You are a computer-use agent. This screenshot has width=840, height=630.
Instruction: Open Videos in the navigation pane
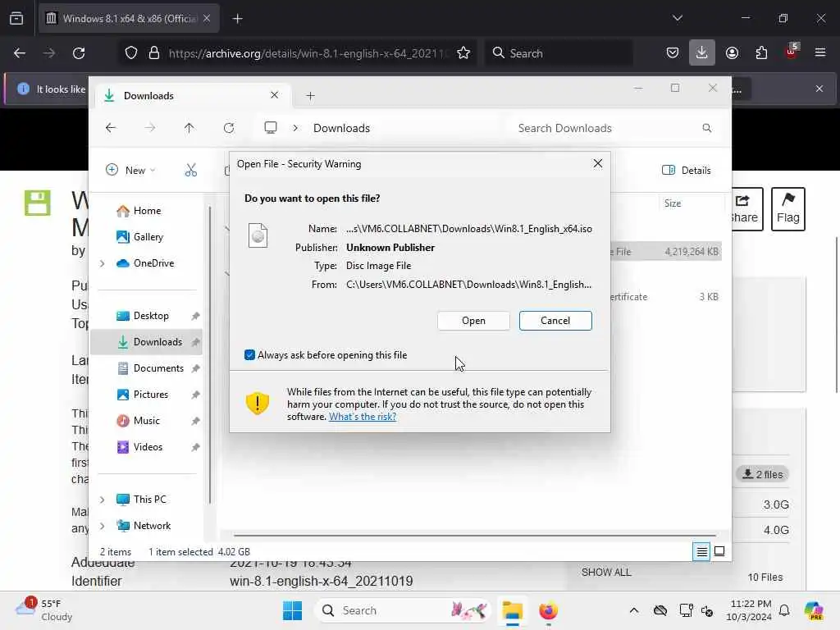(x=148, y=447)
